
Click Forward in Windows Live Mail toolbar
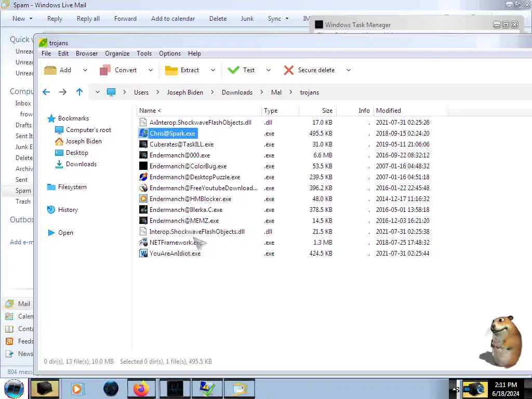(x=125, y=19)
